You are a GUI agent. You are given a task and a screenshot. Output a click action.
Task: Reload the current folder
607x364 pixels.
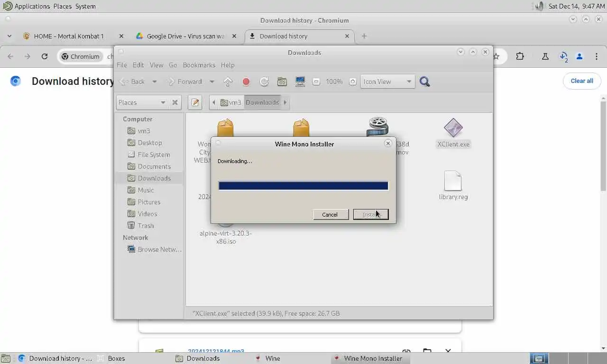(x=264, y=82)
